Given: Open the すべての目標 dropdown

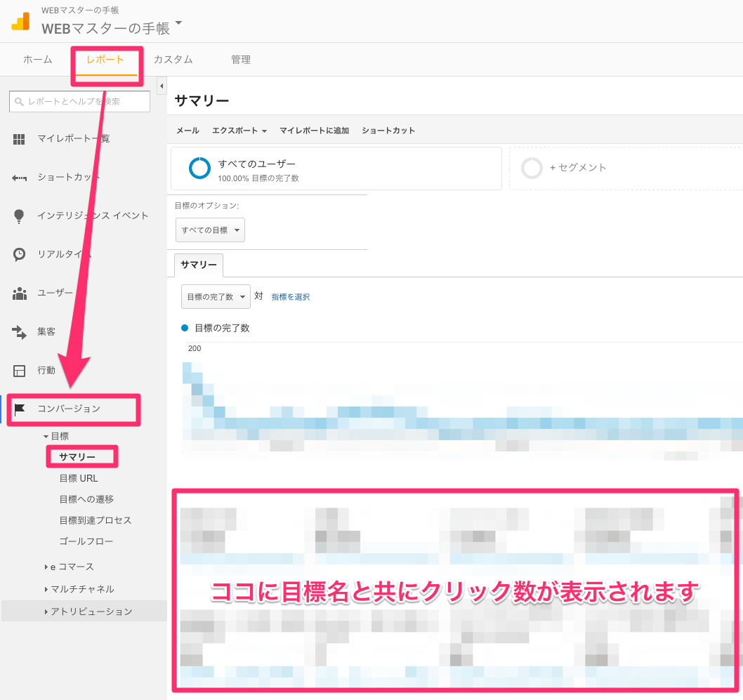Looking at the screenshot, I should tap(210, 230).
